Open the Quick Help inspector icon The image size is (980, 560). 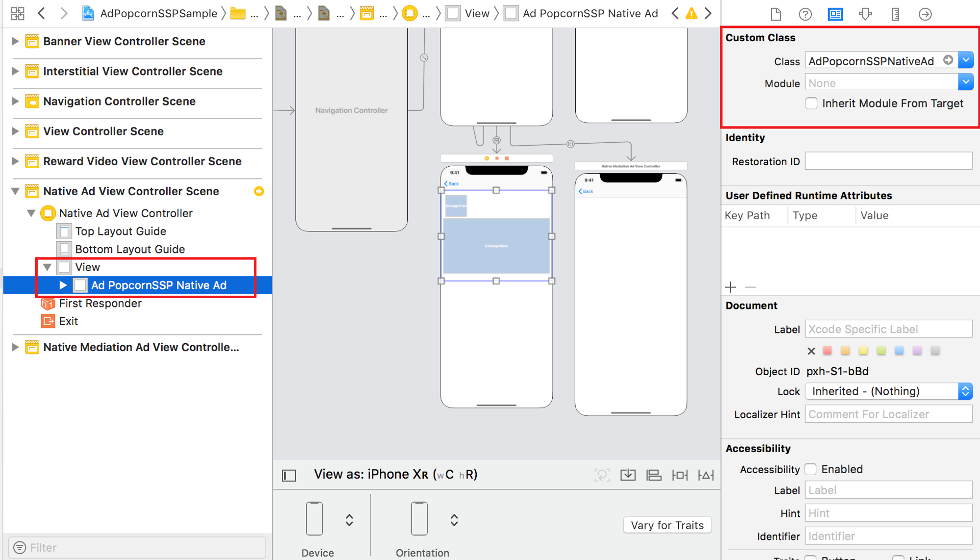[805, 14]
